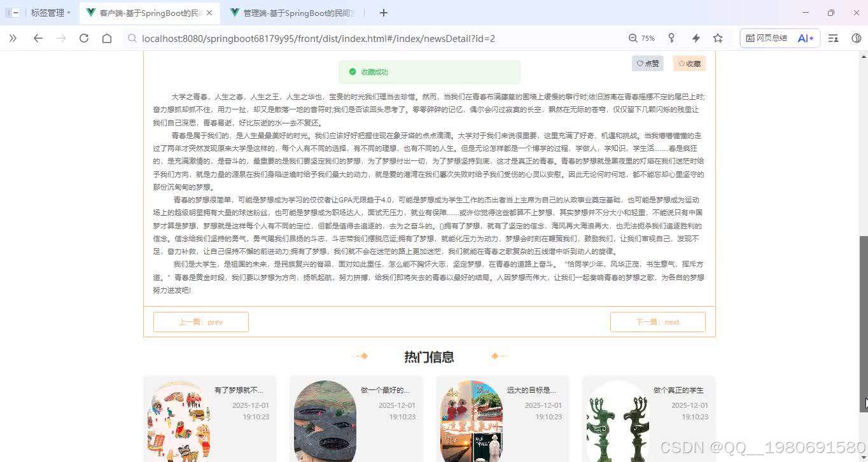Viewport: 868px width, 462px height.
Task: Click the 收藏 favorite button
Action: point(689,64)
